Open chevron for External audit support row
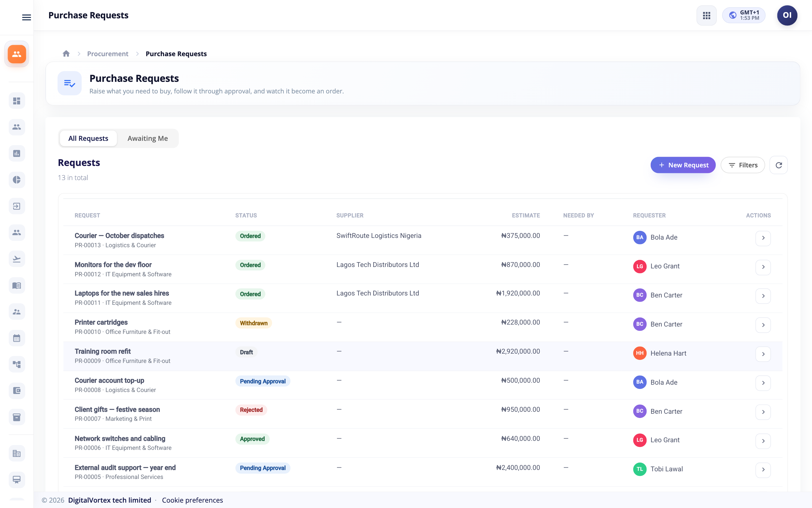Image resolution: width=812 pixels, height=508 pixels. coord(763,470)
